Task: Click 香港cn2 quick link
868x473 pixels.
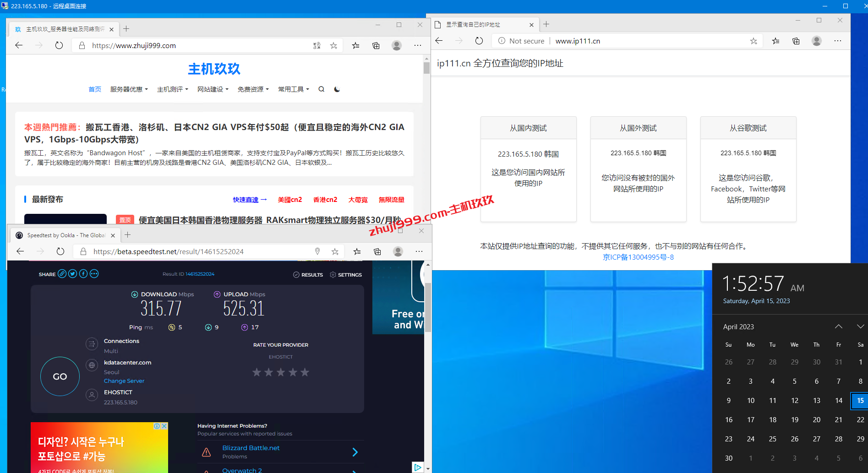Action: [x=325, y=200]
